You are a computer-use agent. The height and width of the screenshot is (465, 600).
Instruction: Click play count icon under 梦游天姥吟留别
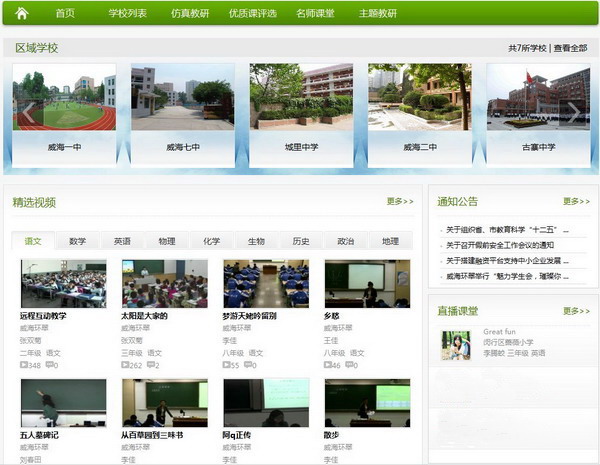click(228, 365)
